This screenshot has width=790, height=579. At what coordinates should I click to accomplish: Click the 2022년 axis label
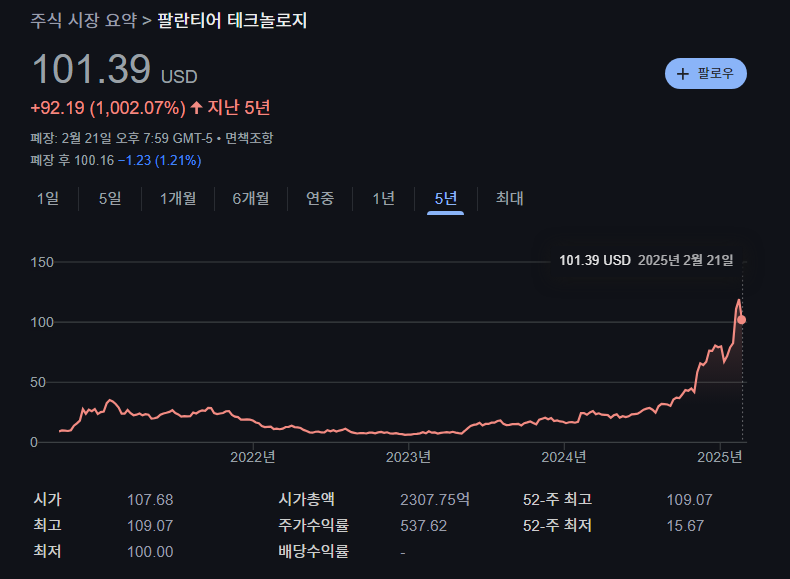coord(252,457)
